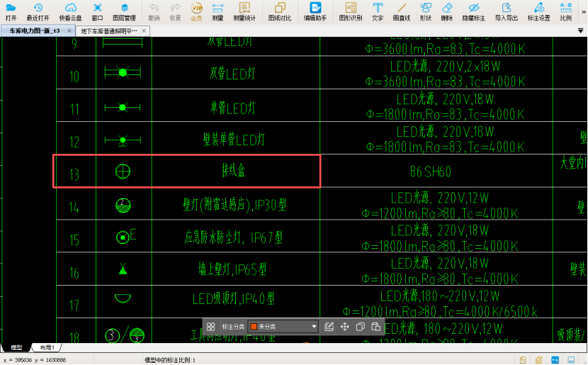Click the half-circle ceiling lamp symbol in row 17
The width and height of the screenshot is (588, 365).
point(123,298)
